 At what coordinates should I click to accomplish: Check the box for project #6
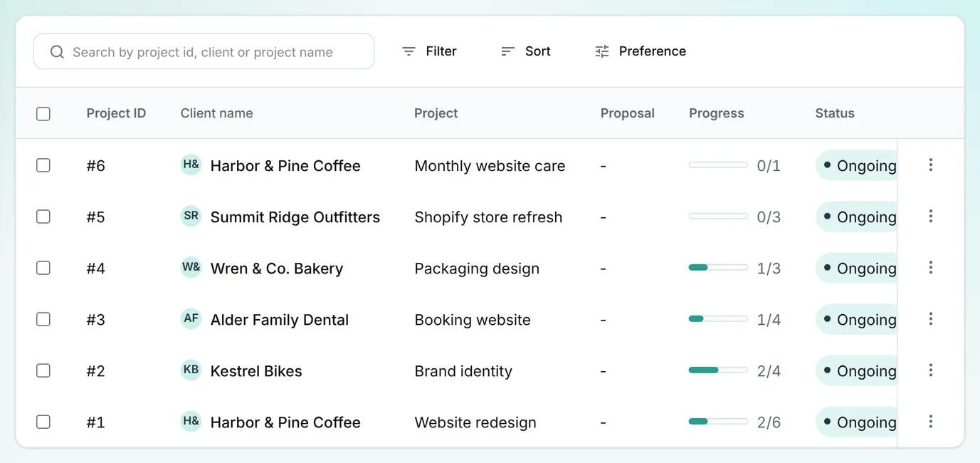tap(43, 165)
